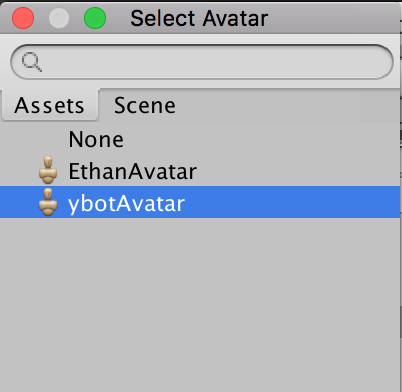The image size is (402, 392).
Task: Focus the avatar search field
Action: point(202,62)
